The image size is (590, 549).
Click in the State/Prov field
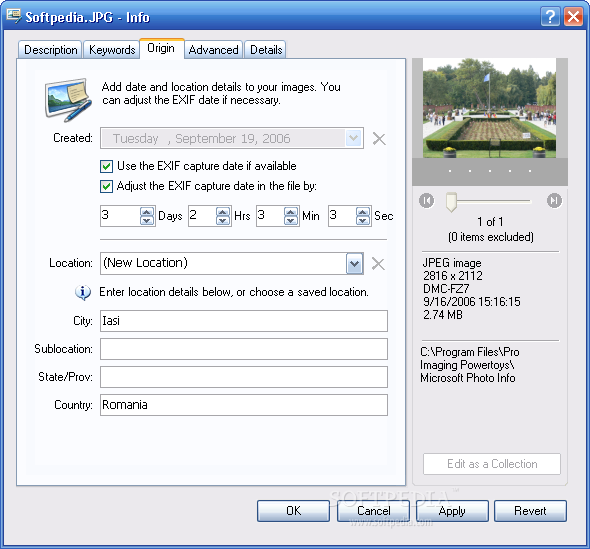(244, 377)
